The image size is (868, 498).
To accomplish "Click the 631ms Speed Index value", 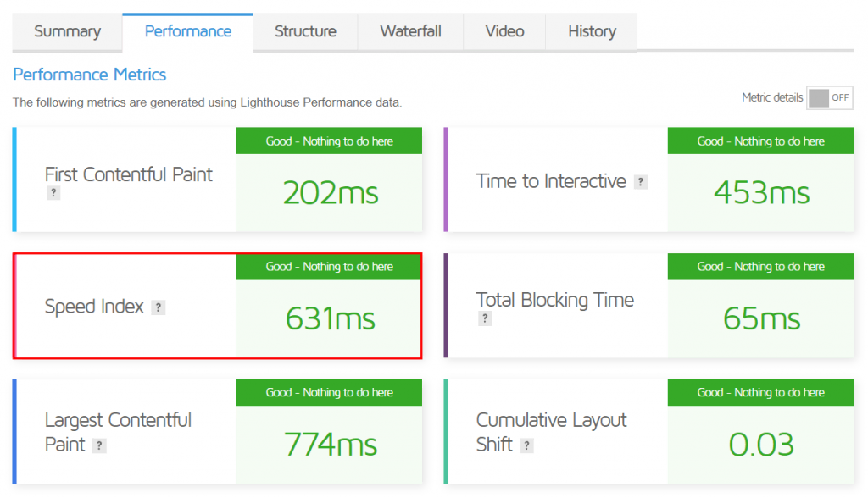I will point(328,318).
